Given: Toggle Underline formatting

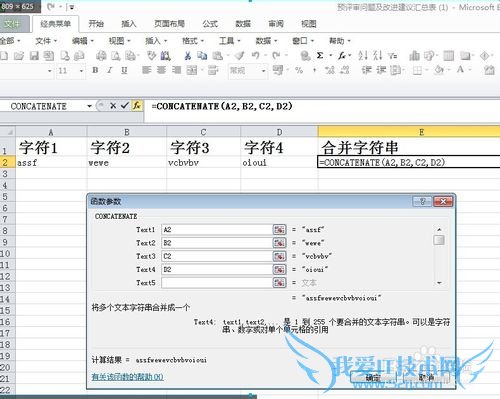Looking at the screenshot, I should (124, 70).
